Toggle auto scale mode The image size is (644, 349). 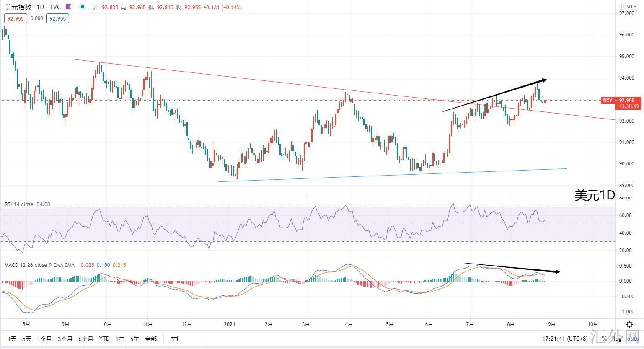tap(631, 339)
